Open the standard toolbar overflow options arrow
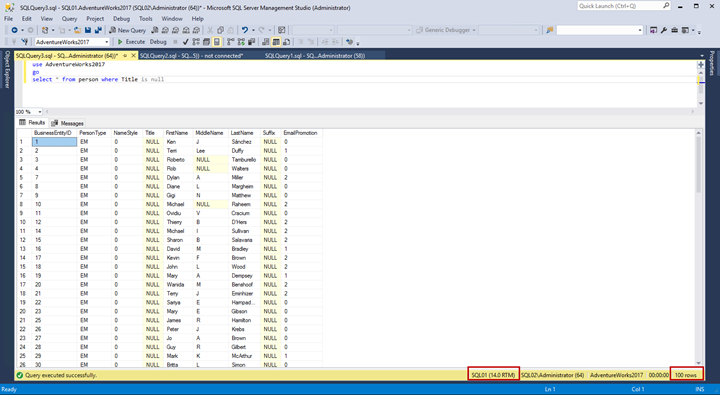Viewport: 720px width, 395px height. coord(699,32)
